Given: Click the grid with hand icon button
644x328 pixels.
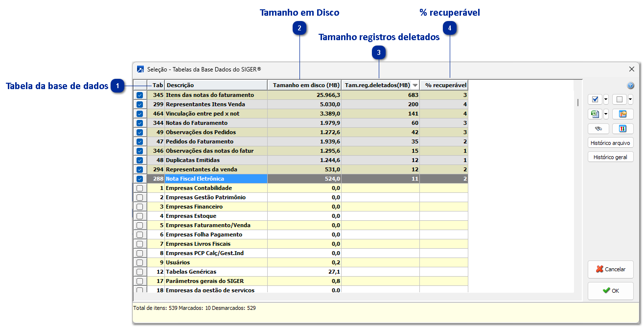Looking at the screenshot, I should [622, 114].
